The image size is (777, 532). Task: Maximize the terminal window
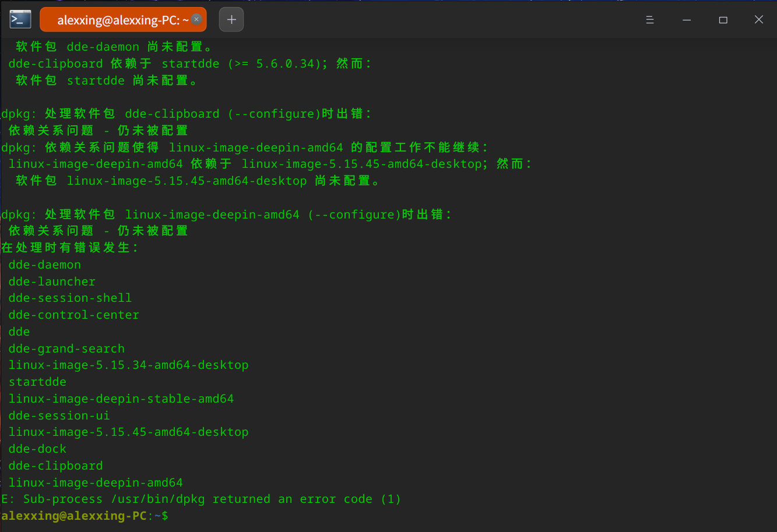pos(723,19)
